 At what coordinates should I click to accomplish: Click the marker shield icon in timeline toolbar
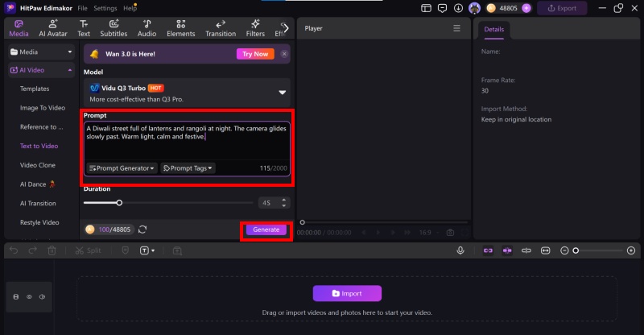click(x=126, y=250)
